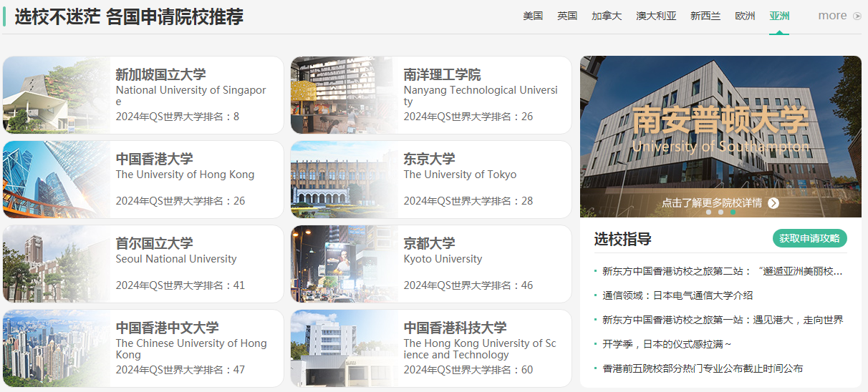Click the University of Hong Kong thumbnail
The width and height of the screenshot is (868, 392).
coord(57,180)
